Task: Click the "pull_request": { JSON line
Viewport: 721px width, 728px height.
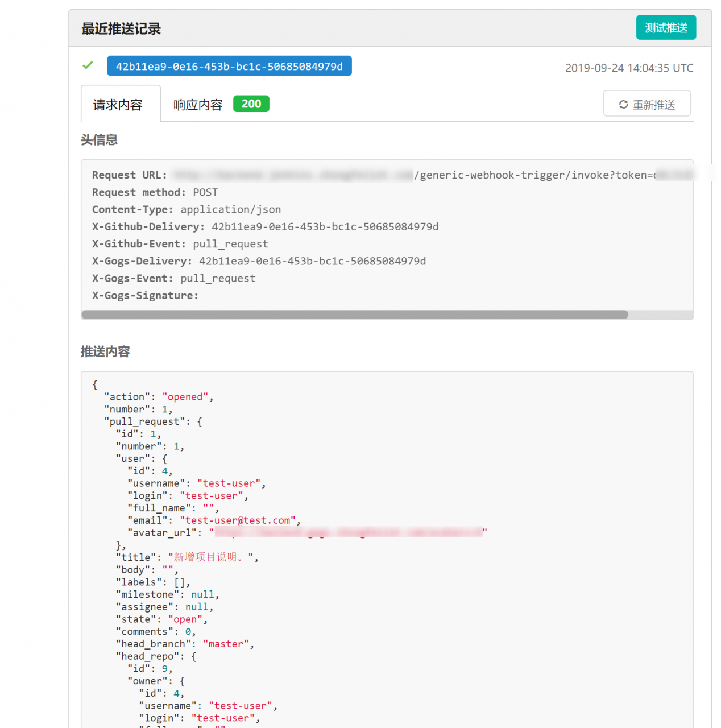Action: coord(153,421)
